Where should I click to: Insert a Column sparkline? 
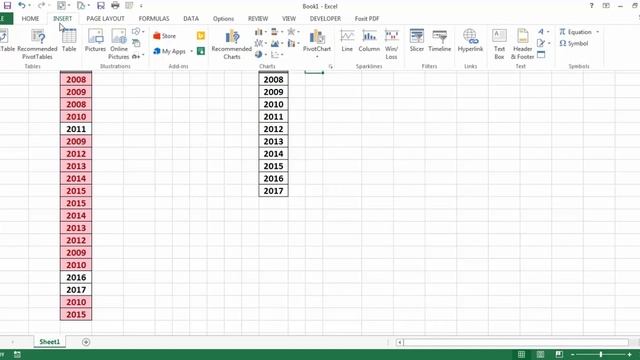(x=369, y=40)
